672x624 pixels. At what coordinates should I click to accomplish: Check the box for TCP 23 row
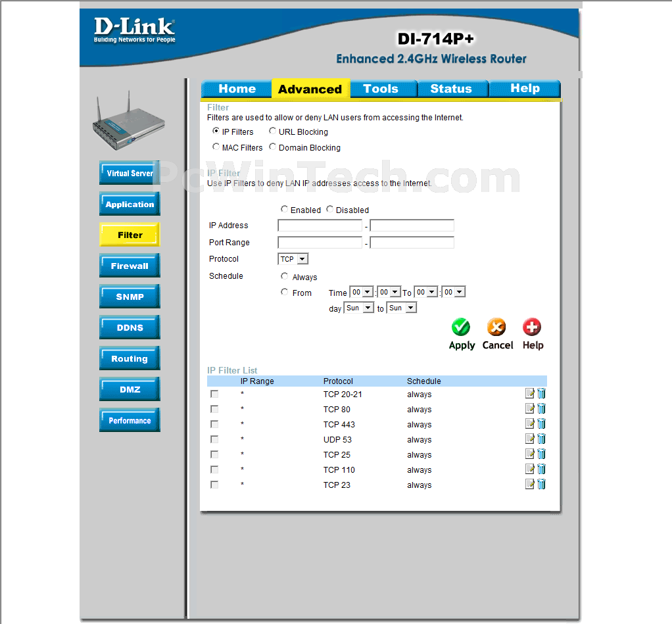point(214,485)
